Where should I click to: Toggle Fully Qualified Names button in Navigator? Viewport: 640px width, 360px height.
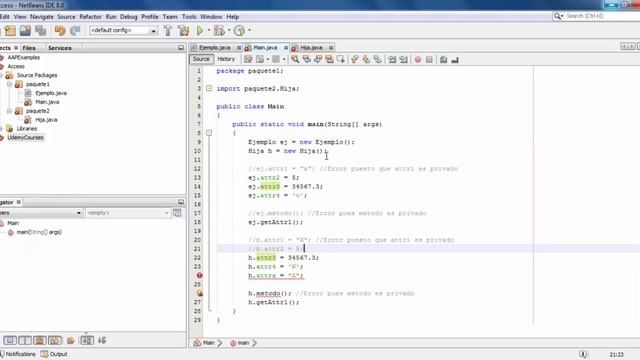[71, 340]
